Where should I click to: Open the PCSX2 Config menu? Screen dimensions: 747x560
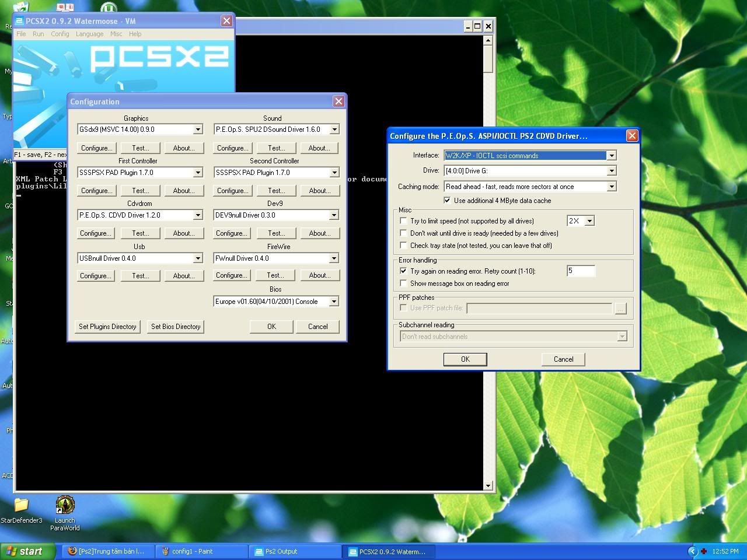(60, 34)
